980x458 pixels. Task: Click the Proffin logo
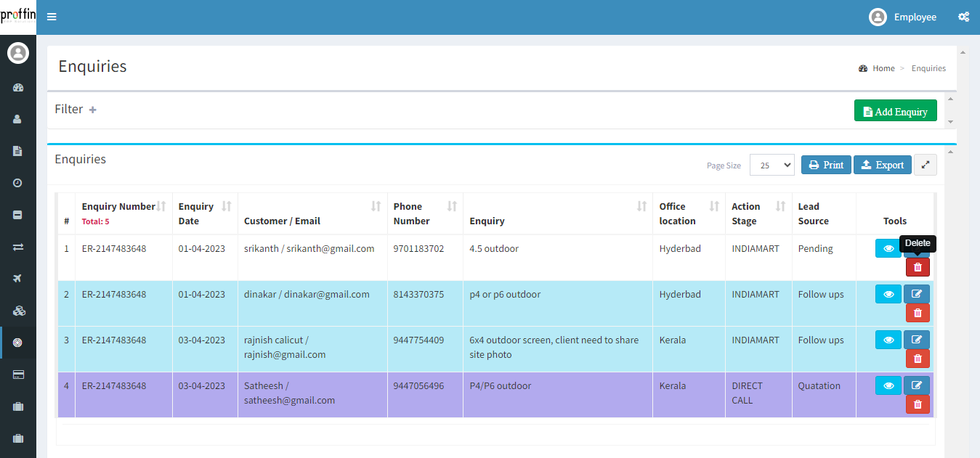click(x=18, y=17)
